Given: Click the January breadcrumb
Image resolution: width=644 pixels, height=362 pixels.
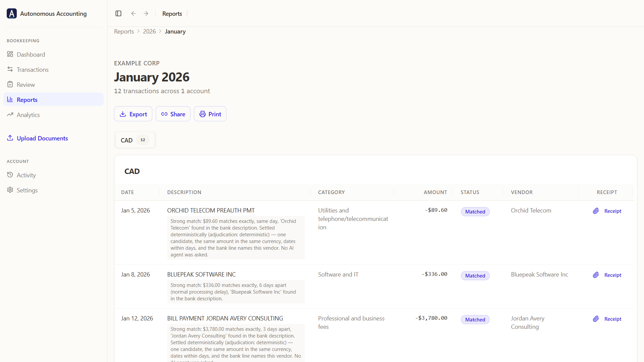Looking at the screenshot, I should coord(175,31).
